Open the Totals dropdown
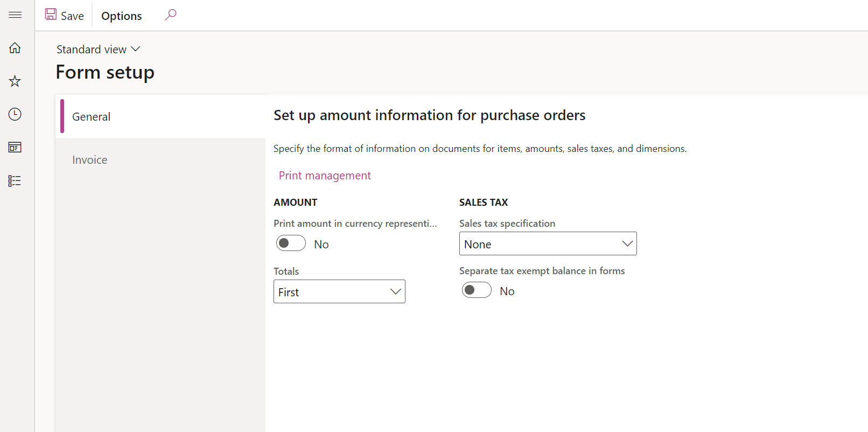This screenshot has width=868, height=432. pos(339,291)
